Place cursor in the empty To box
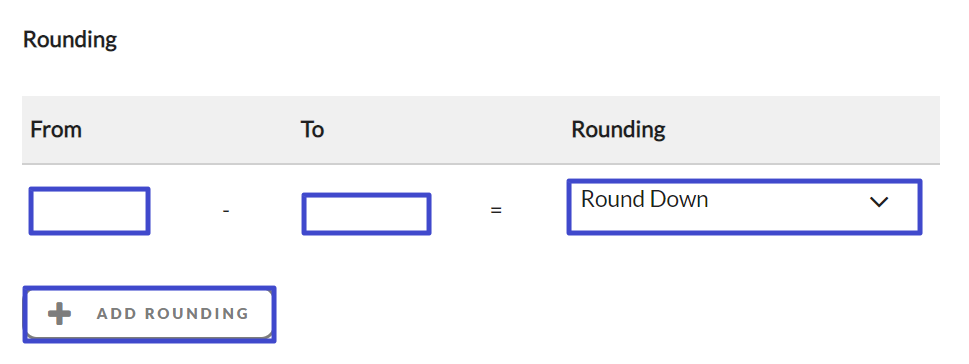The width and height of the screenshot is (969, 364). point(366,214)
